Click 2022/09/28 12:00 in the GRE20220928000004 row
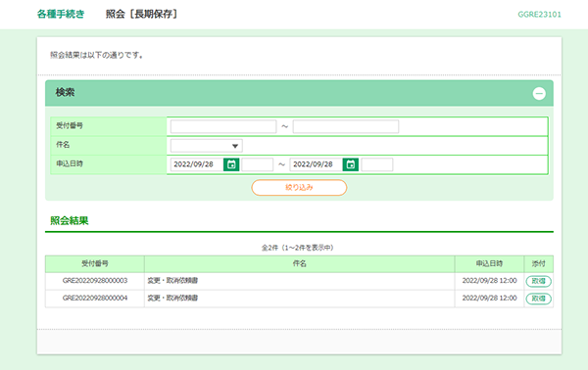Screen dimensions: 588x370 click(x=489, y=299)
